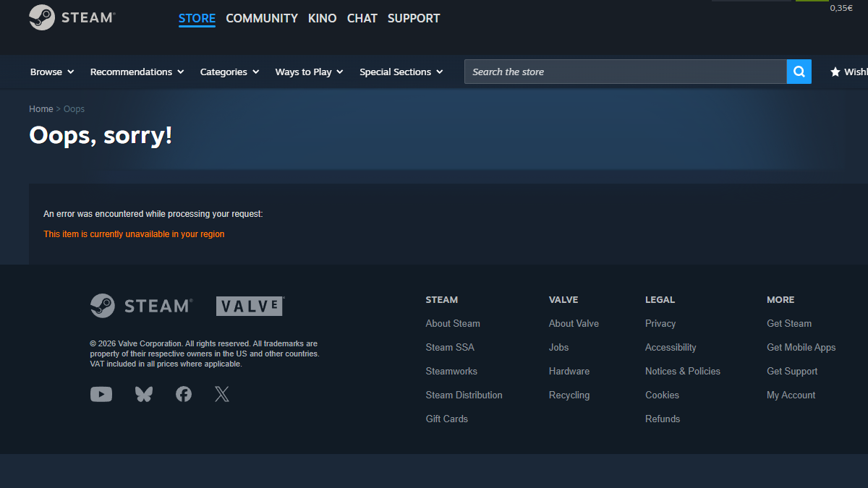Viewport: 868px width, 488px height.
Task: Open Special Sections dropdown
Action: [401, 72]
